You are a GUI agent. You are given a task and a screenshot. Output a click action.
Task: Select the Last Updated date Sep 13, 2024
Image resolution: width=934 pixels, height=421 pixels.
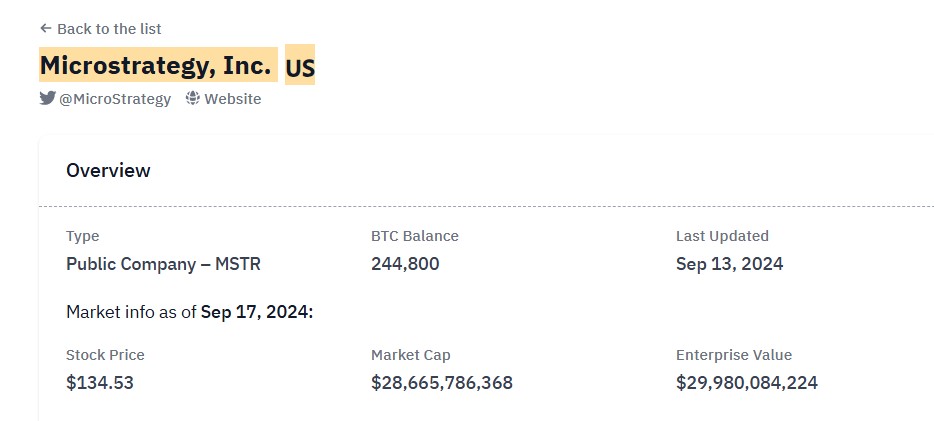(x=730, y=264)
